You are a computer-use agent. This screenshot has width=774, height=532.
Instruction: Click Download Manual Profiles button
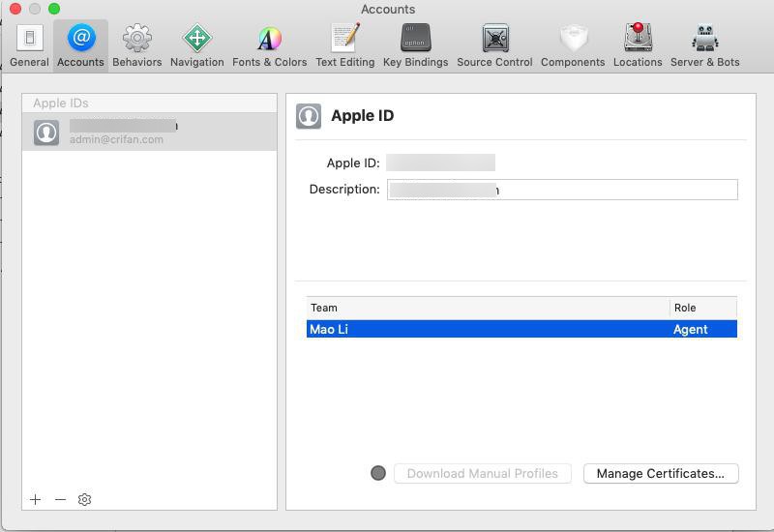click(482, 473)
